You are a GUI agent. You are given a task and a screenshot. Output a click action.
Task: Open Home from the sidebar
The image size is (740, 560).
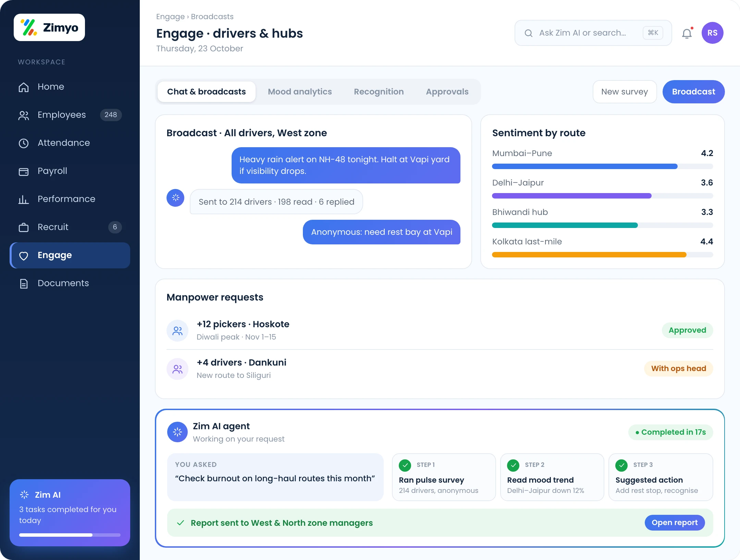(70, 87)
